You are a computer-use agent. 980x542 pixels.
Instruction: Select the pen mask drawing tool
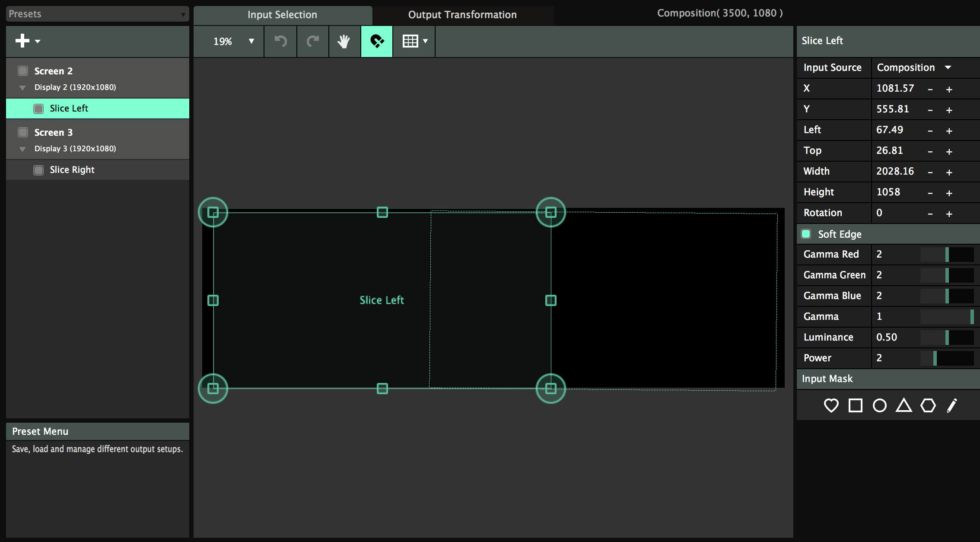click(951, 405)
